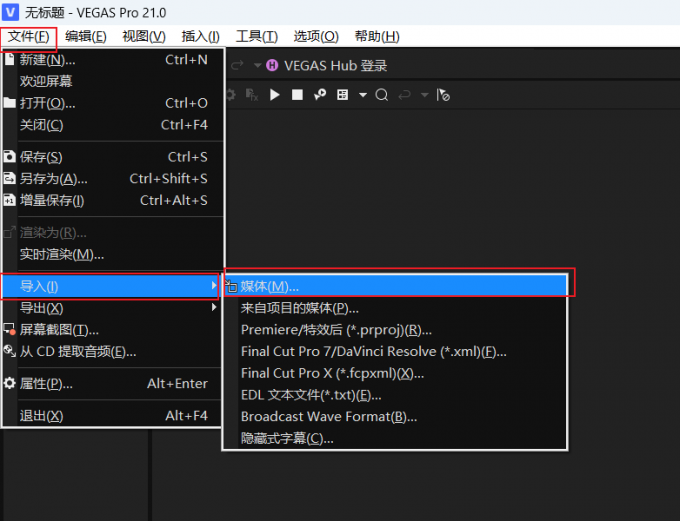Click the 保存 disk icon
The width and height of the screenshot is (680, 521).
[x=9, y=156]
